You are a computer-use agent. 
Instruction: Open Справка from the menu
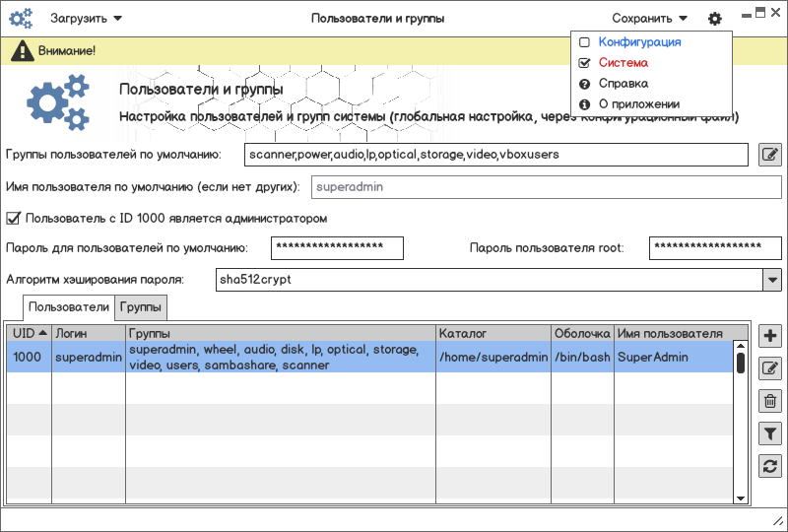pyautogui.click(x=623, y=84)
